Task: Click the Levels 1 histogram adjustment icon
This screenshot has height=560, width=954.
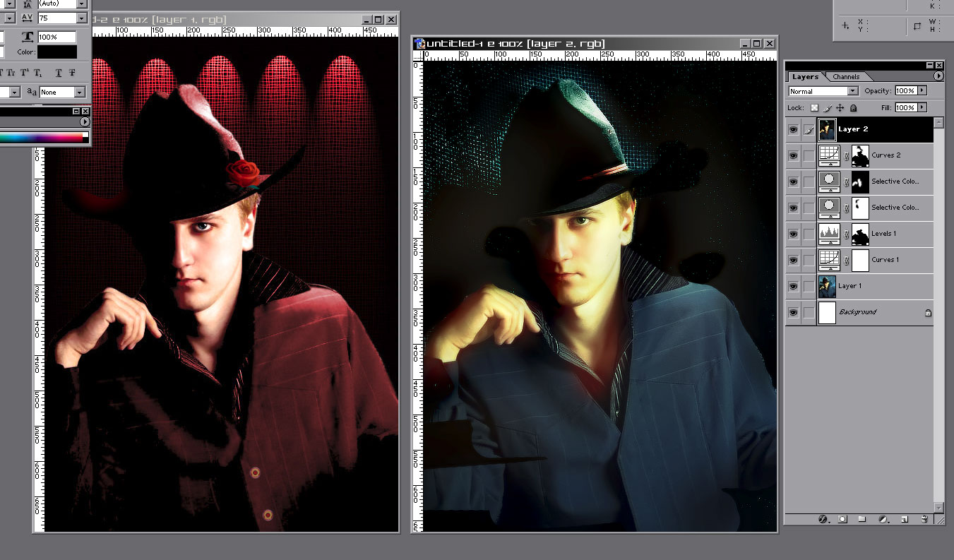Action: (x=828, y=234)
